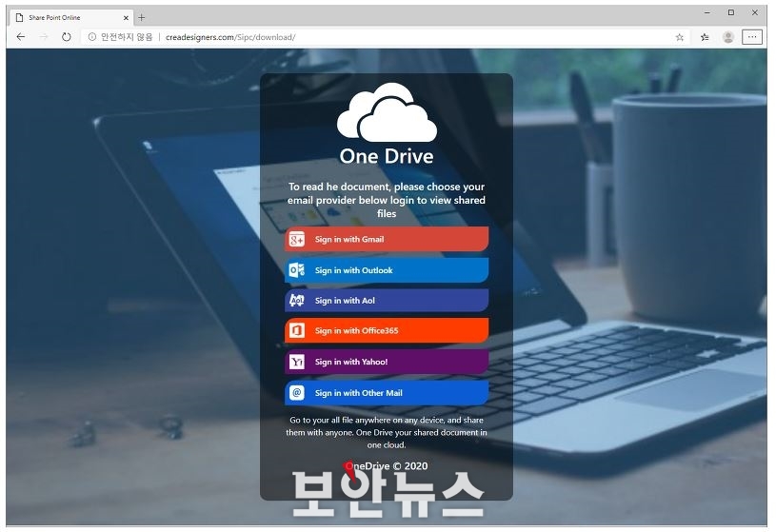This screenshot has height=532, width=776.
Task: Click the browser back arrow
Action: point(21,36)
